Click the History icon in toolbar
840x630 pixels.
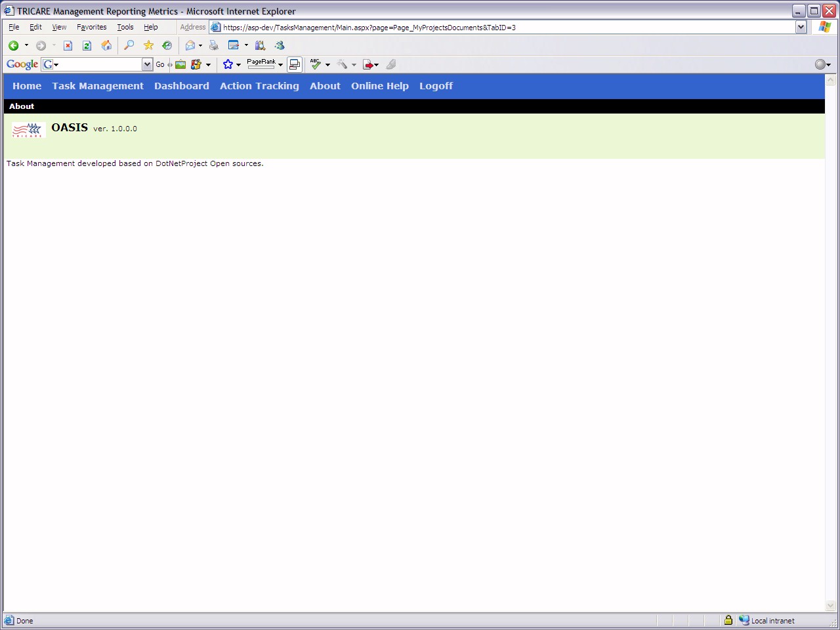pyautogui.click(x=167, y=45)
